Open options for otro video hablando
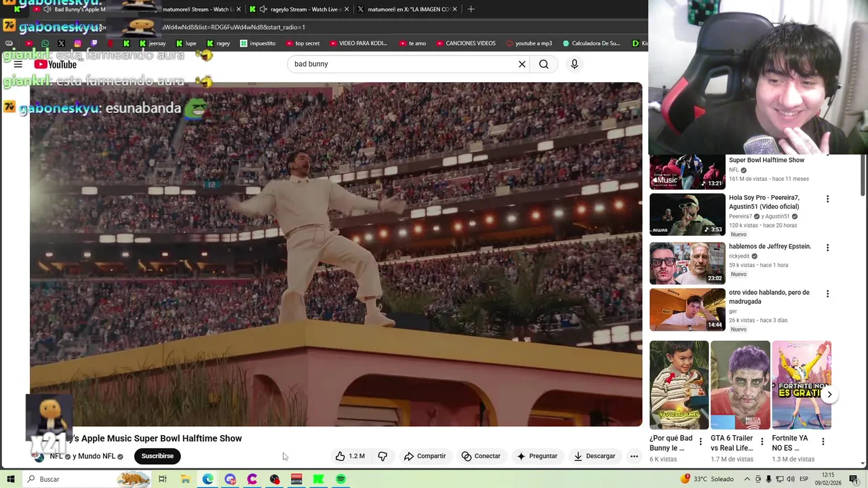 click(x=827, y=294)
